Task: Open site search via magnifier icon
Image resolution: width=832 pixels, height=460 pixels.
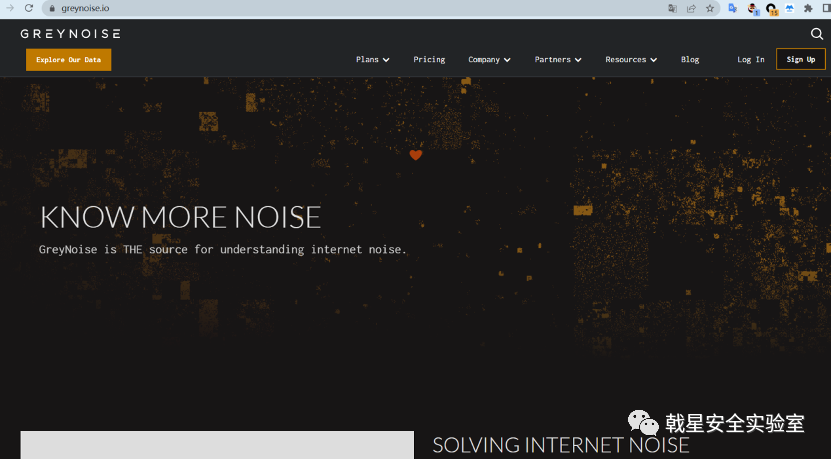Action: [817, 34]
